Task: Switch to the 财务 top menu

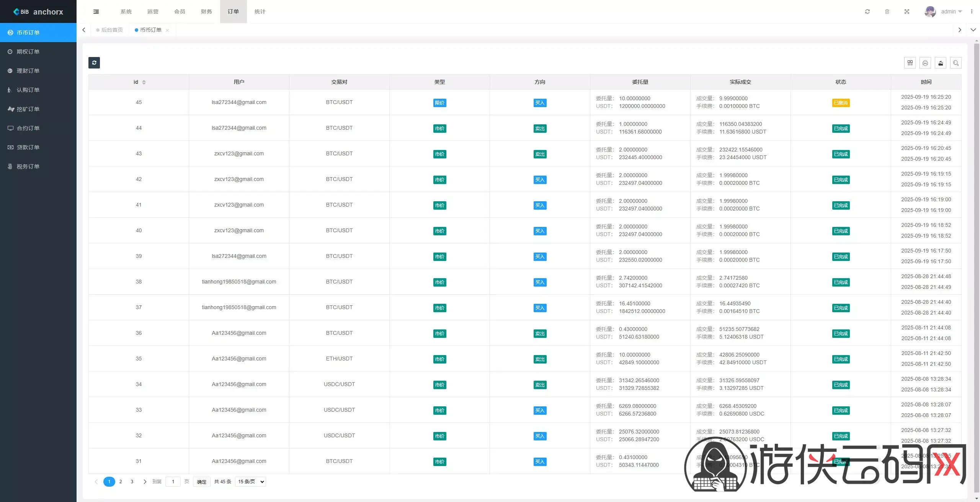Action: (206, 11)
